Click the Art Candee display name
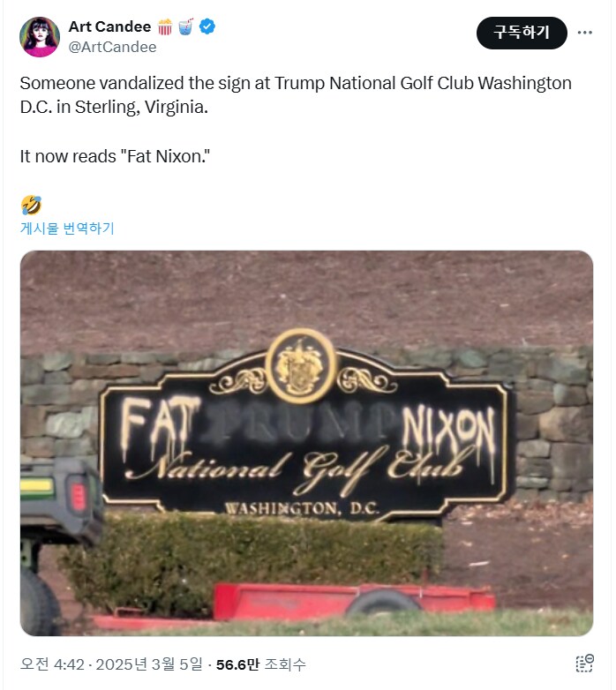Viewport: 616px width, 690px height. (109, 26)
